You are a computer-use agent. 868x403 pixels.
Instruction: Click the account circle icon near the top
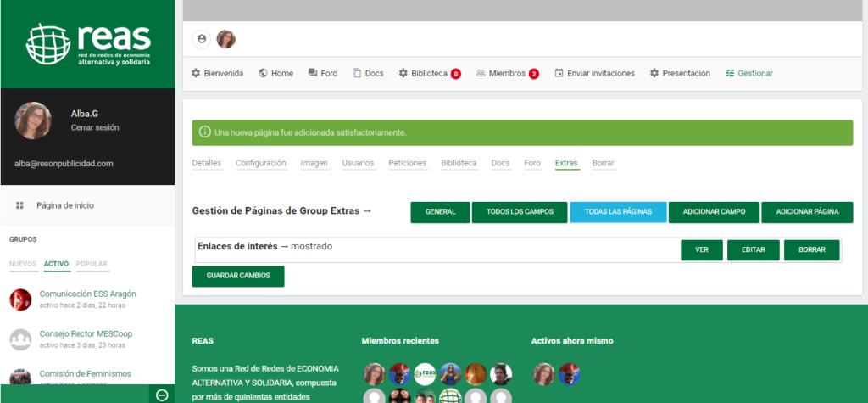pos(202,39)
